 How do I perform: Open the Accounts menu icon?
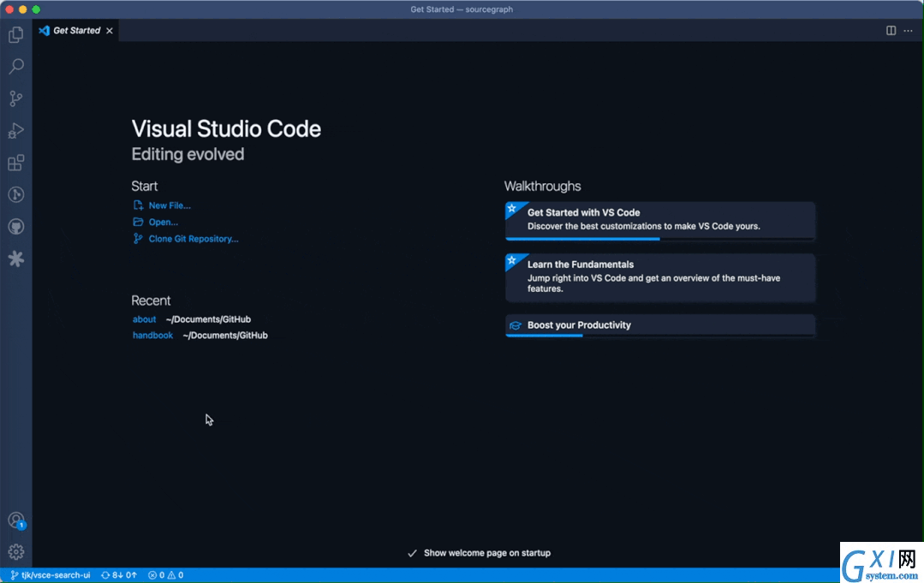pyautogui.click(x=16, y=521)
